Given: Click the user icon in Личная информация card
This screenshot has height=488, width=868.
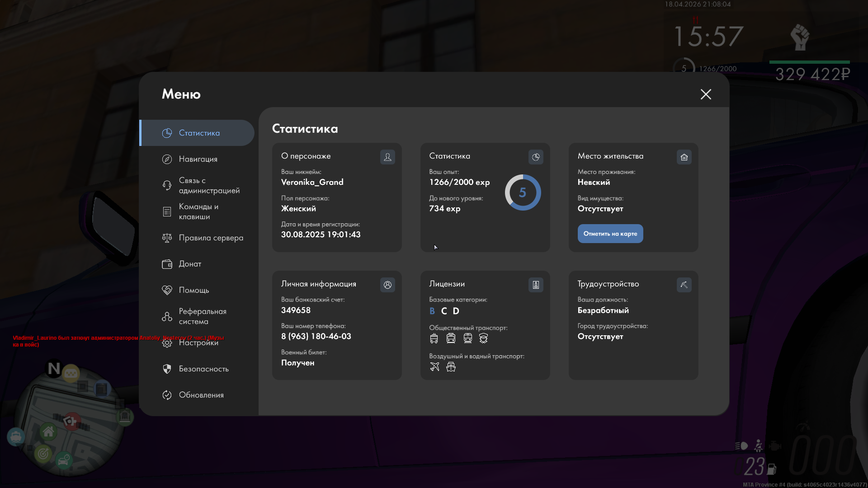Looking at the screenshot, I should [x=387, y=285].
